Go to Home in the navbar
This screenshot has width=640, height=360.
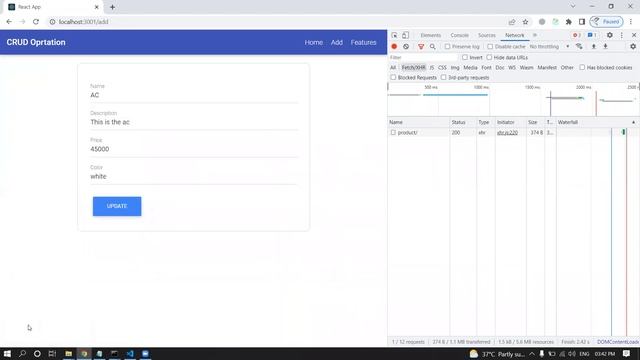(313, 42)
